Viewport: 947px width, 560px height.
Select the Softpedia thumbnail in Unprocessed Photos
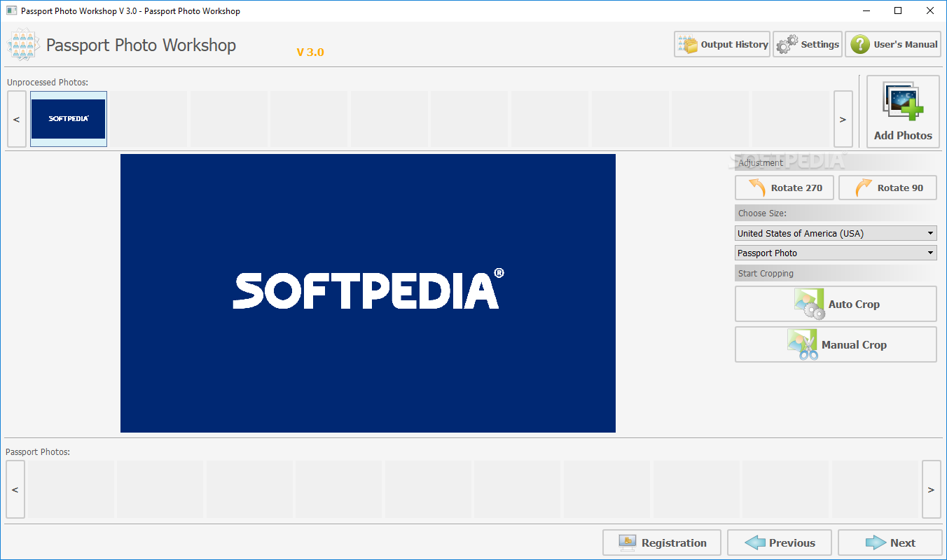(x=69, y=119)
